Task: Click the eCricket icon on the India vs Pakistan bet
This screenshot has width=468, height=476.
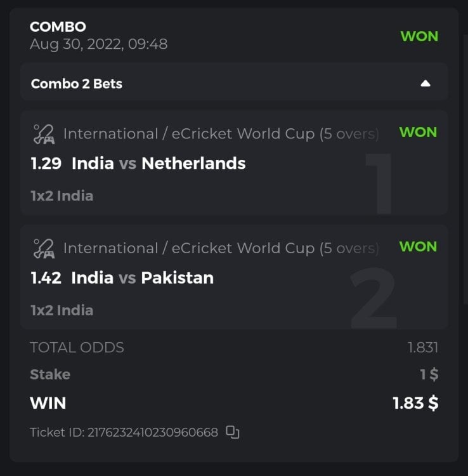Action: pyautogui.click(x=44, y=248)
